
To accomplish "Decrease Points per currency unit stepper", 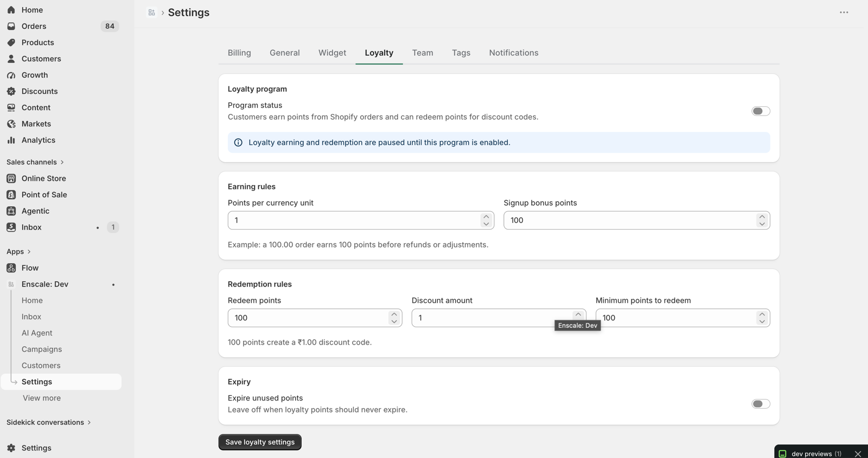I will coord(486,224).
